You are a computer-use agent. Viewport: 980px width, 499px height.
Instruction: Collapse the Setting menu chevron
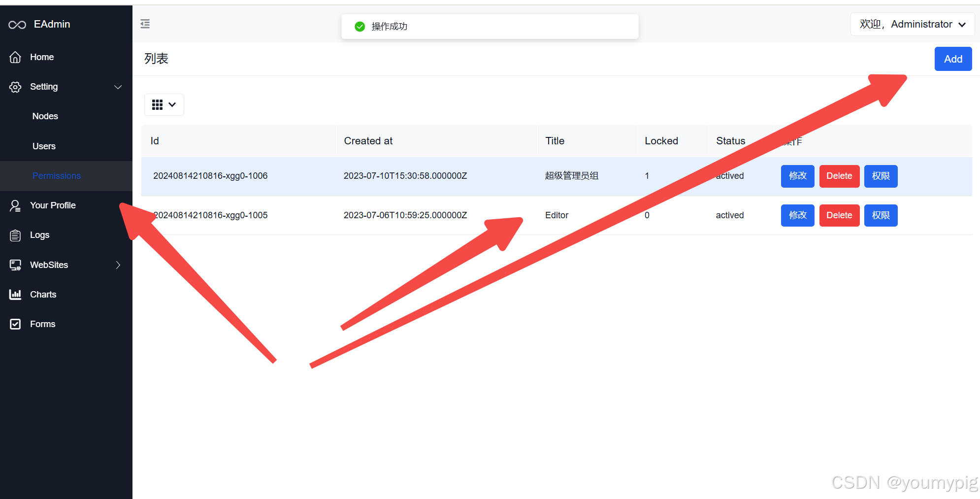[x=118, y=87]
